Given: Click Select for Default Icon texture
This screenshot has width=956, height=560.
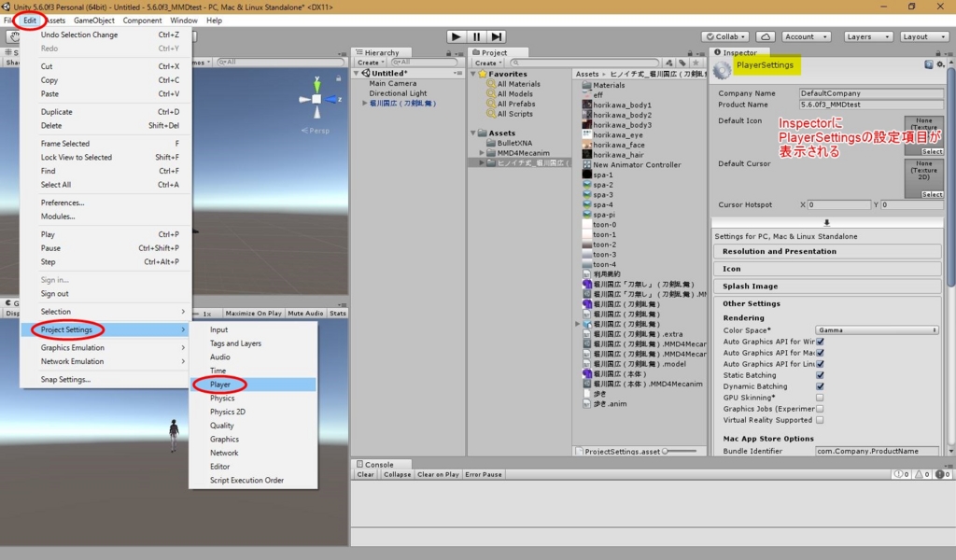Looking at the screenshot, I should [932, 151].
